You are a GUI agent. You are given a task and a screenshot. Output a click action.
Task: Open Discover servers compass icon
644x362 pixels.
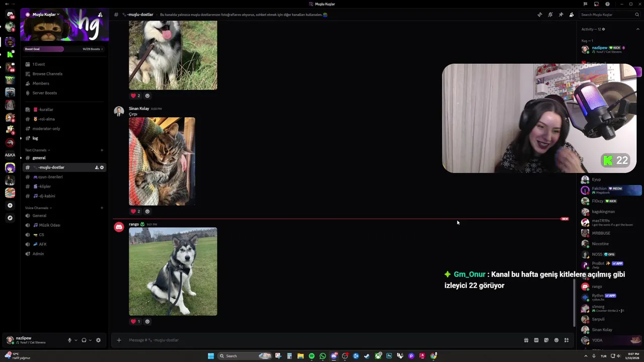(10, 218)
